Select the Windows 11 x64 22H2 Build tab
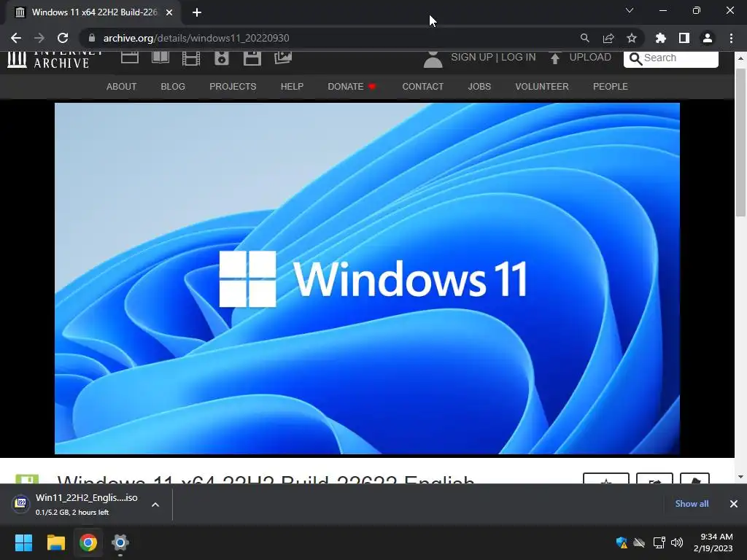Screen dimensions: 747x560 tap(94, 12)
